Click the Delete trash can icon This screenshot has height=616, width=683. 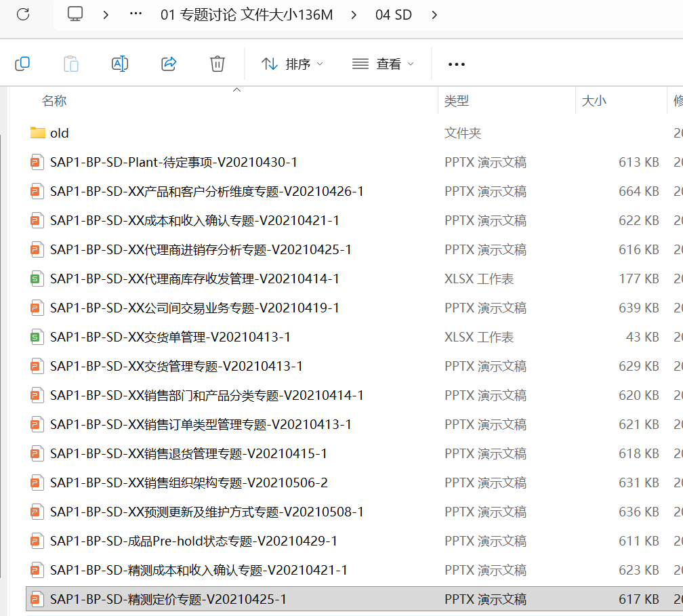pyautogui.click(x=218, y=64)
